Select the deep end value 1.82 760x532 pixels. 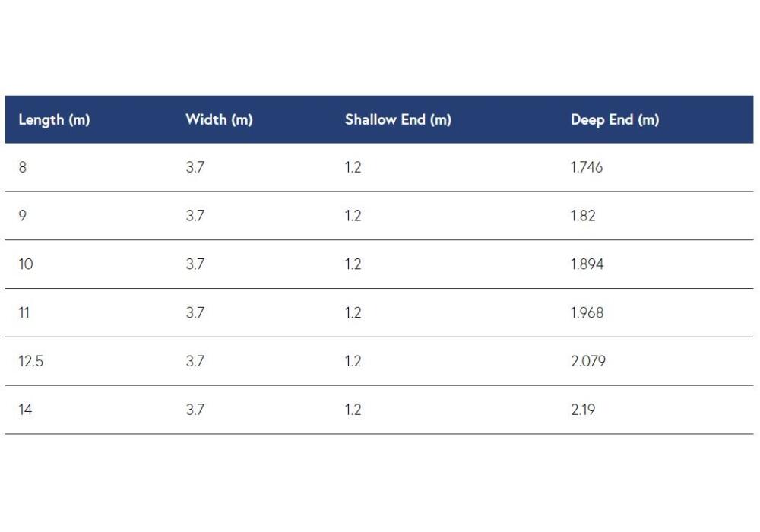583,216
